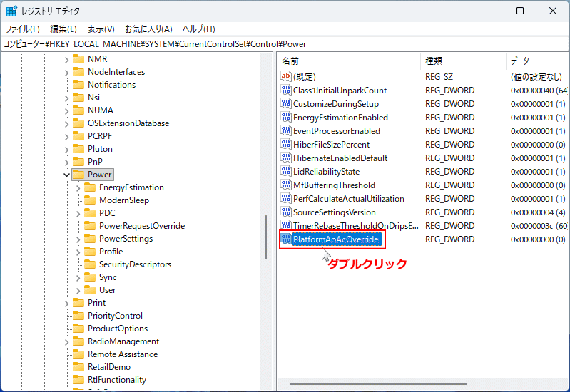
Task: Select the HiberFileSizePercent value name
Action: coord(331,145)
